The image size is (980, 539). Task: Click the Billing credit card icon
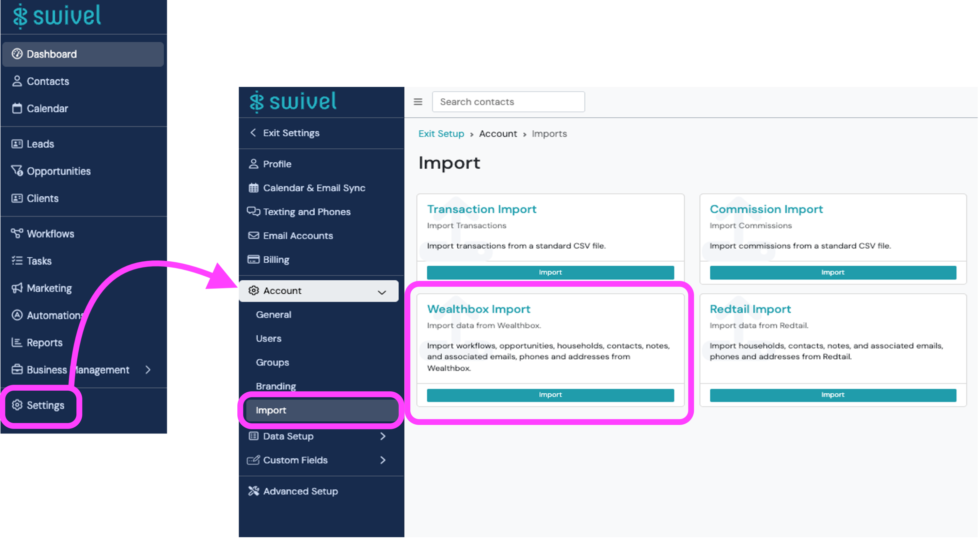point(254,260)
